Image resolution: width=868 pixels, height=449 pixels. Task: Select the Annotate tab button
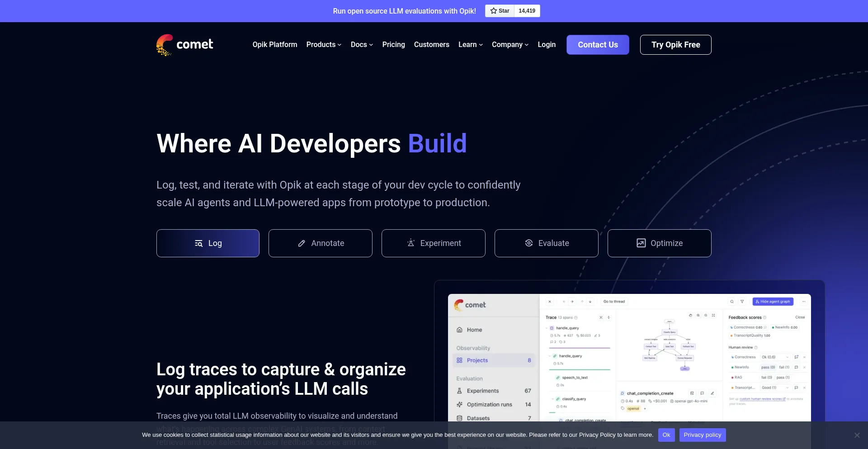click(321, 243)
